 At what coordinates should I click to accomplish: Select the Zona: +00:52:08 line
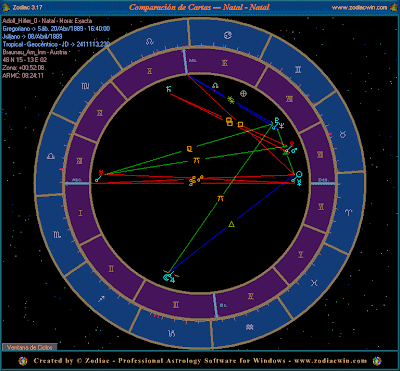tap(23, 68)
